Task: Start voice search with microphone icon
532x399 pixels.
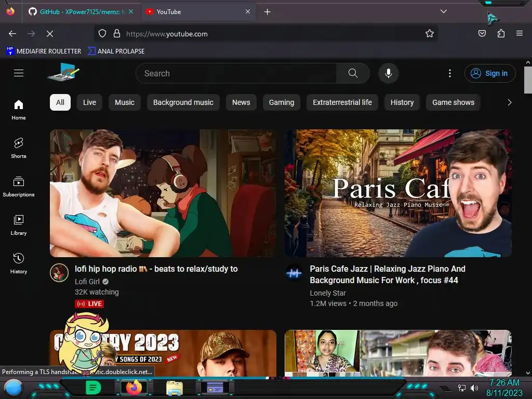Action: (x=389, y=73)
